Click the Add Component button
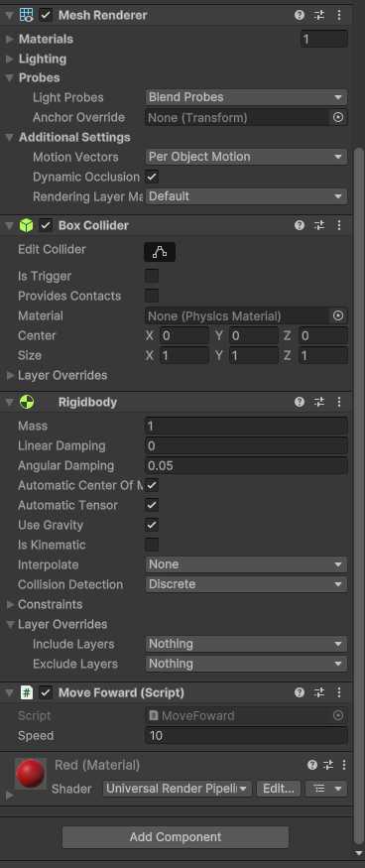Viewport: 365px width, 868px height. pyautogui.click(x=175, y=837)
